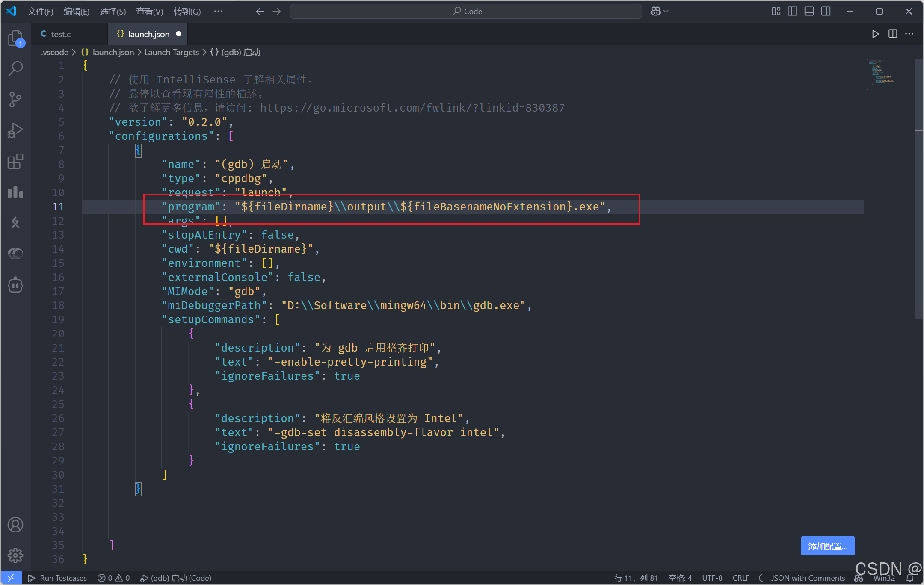Viewport: 924px width, 585px height.
Task: Switch to the test.c tab
Action: (x=61, y=34)
